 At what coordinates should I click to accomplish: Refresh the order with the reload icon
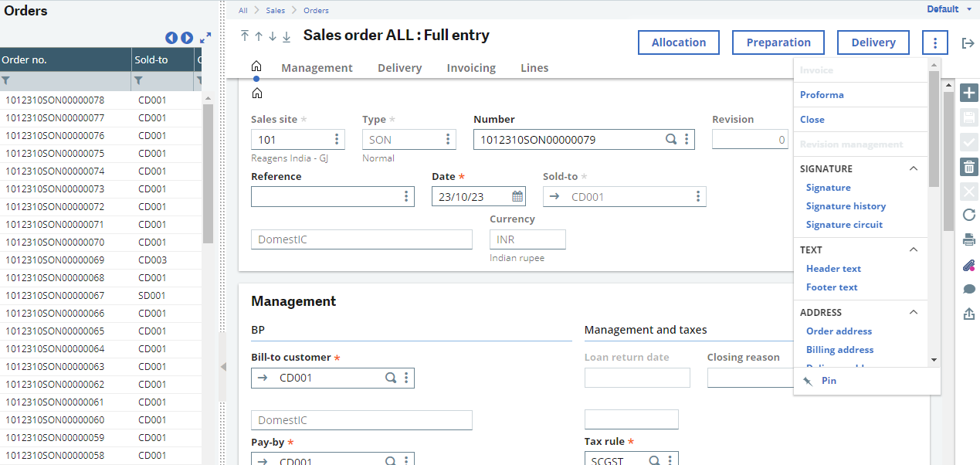coord(969,215)
